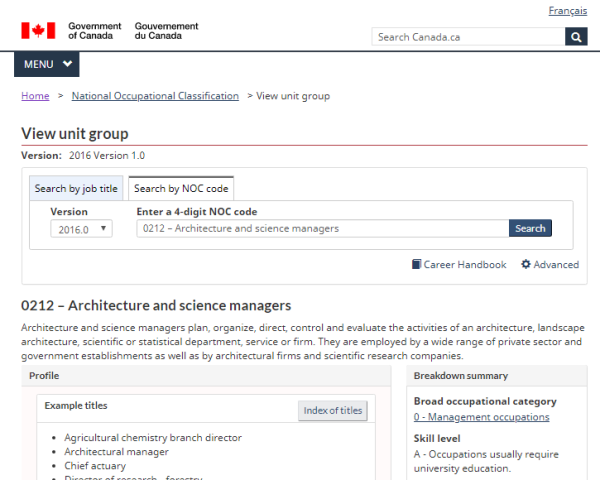Switch language to Français
Image resolution: width=600 pixels, height=480 pixels.
tap(567, 11)
